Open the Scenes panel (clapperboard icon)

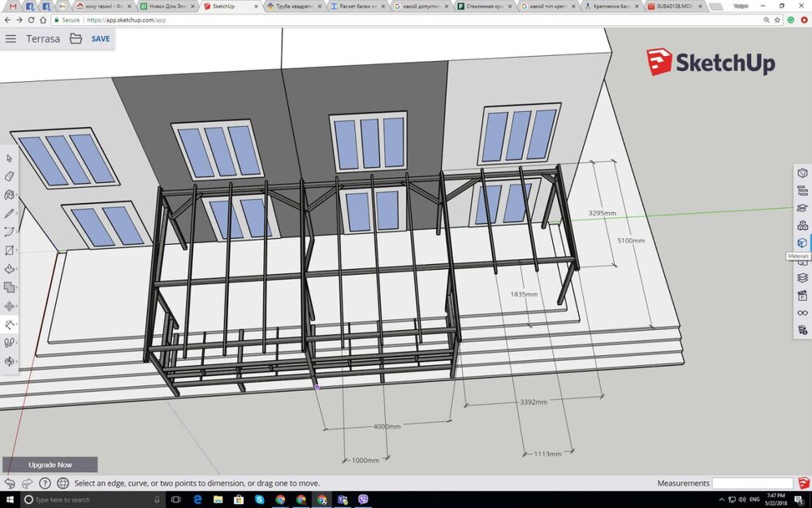pyautogui.click(x=802, y=295)
